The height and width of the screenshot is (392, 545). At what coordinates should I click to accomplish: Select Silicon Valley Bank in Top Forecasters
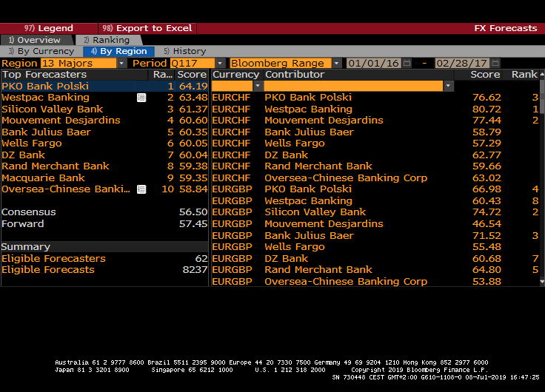[x=52, y=109]
